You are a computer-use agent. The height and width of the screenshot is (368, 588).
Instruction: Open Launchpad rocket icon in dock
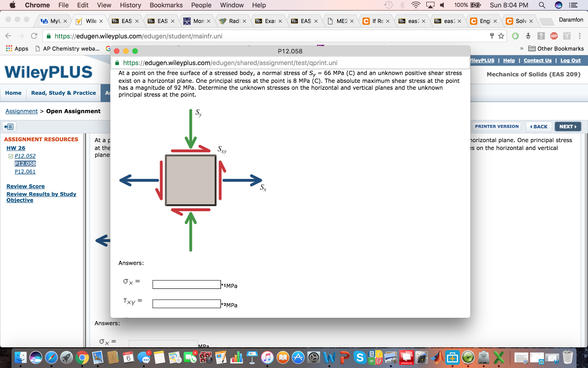pos(66,358)
